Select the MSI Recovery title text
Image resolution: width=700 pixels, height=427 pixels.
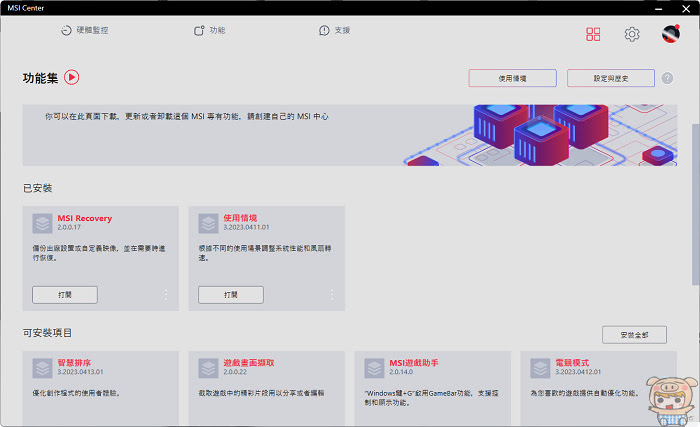84,218
